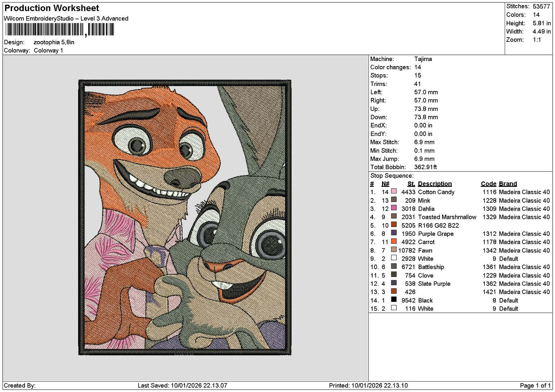Pick the Slate Purple color swatch

point(394,283)
